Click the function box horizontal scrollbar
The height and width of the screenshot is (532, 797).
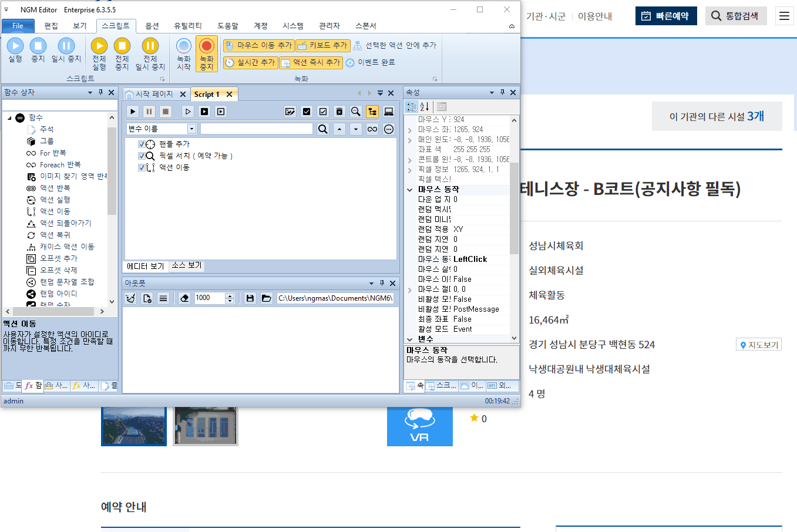[x=55, y=311]
